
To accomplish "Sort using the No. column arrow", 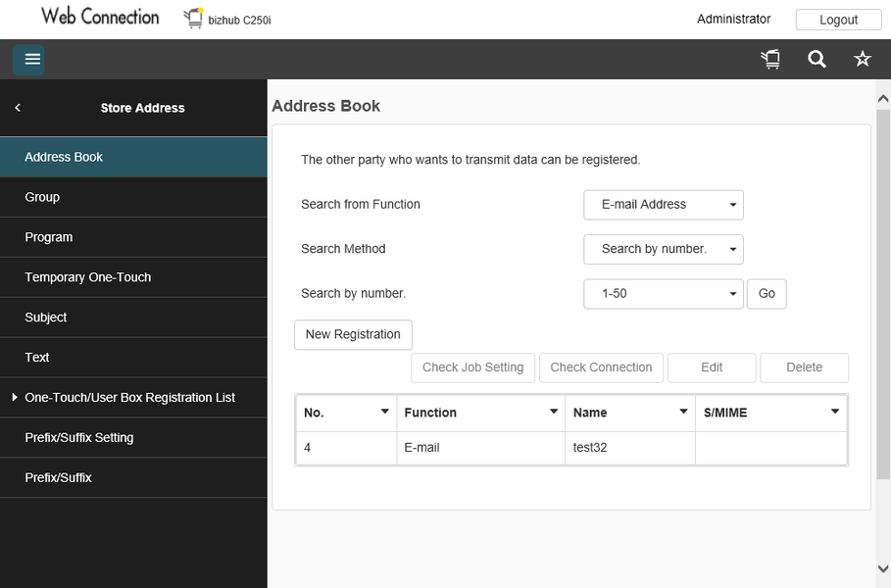I will pos(384,412).
